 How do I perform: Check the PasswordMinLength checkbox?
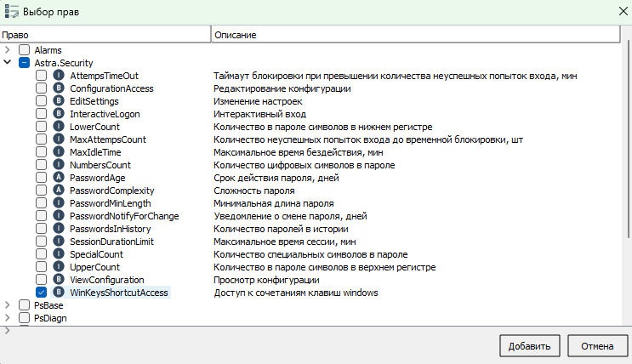(x=42, y=203)
